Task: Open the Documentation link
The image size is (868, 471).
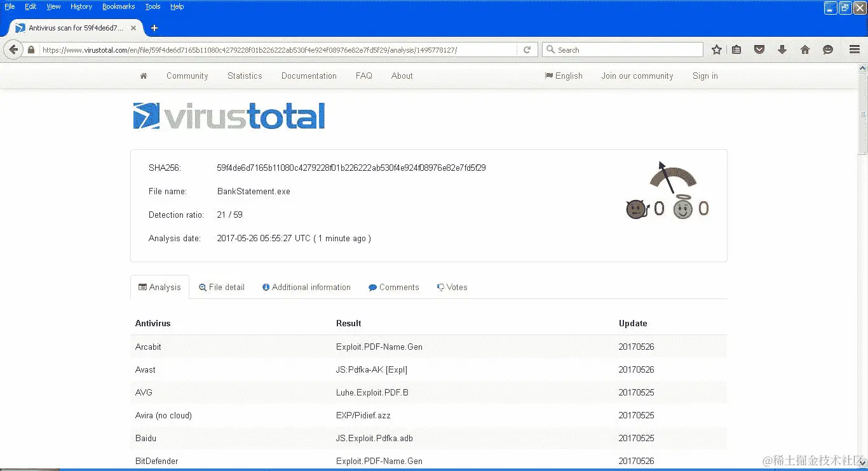Action: [309, 76]
